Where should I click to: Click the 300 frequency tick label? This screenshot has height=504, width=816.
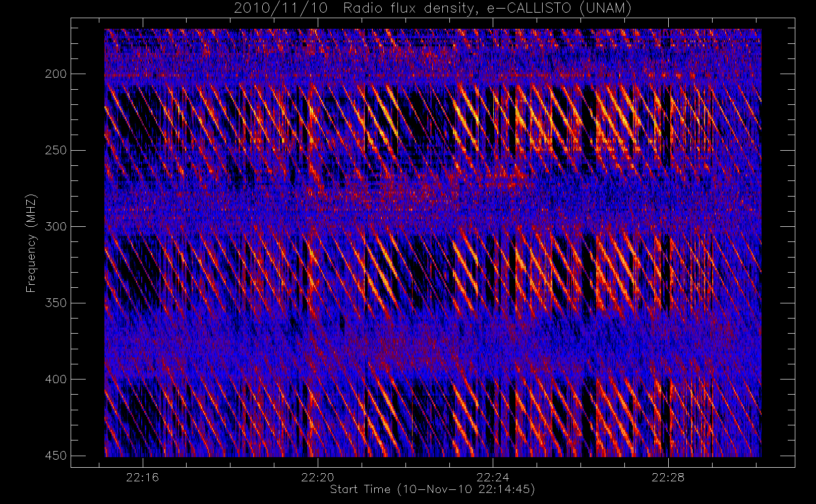[55, 226]
